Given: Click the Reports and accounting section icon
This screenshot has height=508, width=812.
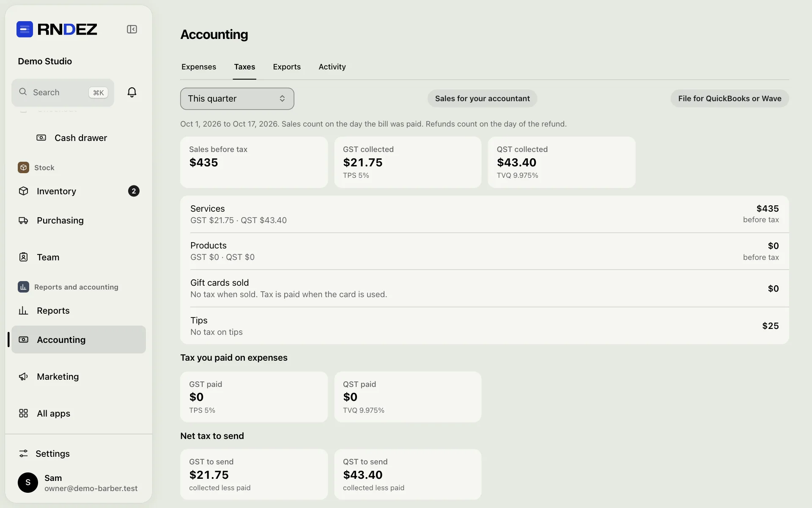Looking at the screenshot, I should pyautogui.click(x=24, y=287).
